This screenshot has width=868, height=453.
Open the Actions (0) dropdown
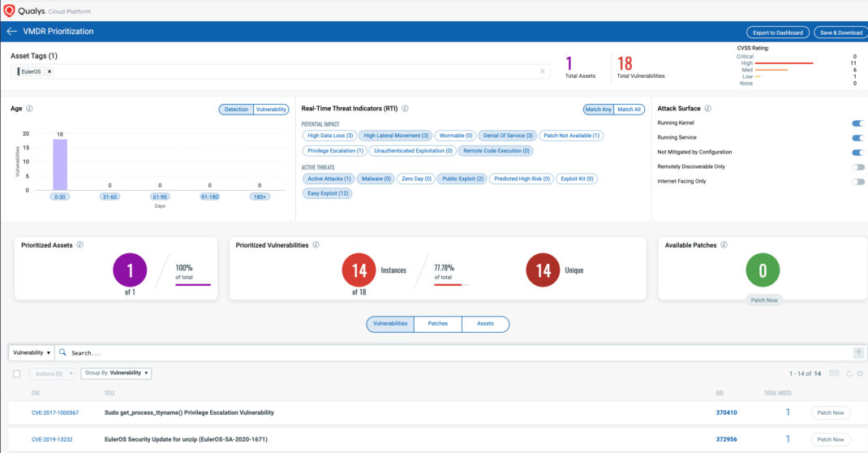coord(52,373)
